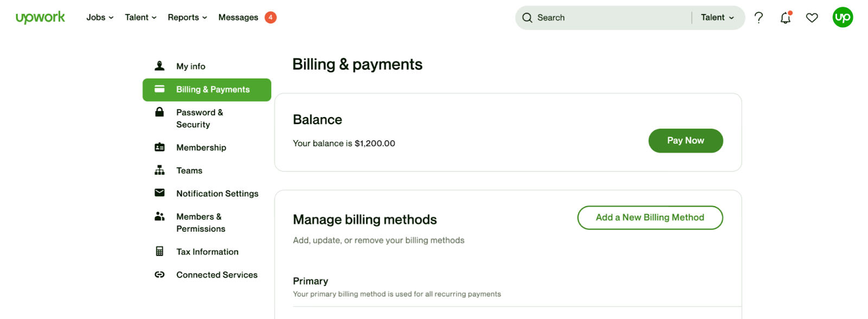Image resolution: width=868 pixels, height=319 pixels.
Task: Expand the Talent navigation dropdown
Action: tap(141, 17)
